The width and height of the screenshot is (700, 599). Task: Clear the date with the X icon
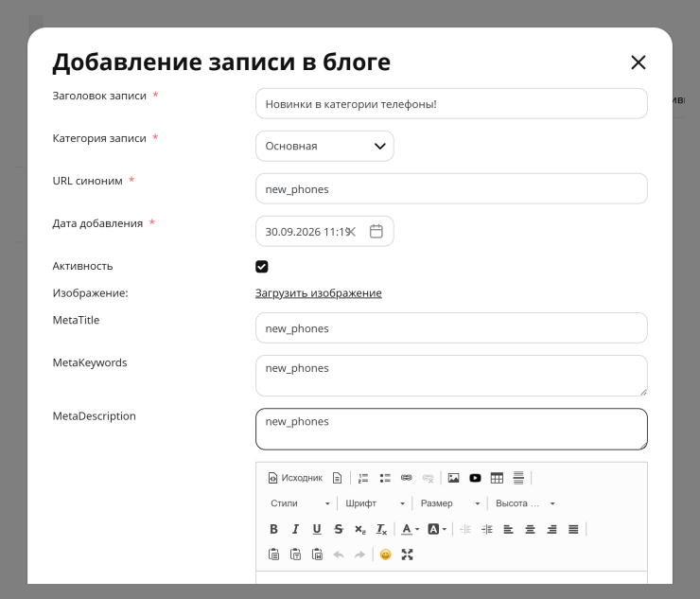tap(351, 232)
